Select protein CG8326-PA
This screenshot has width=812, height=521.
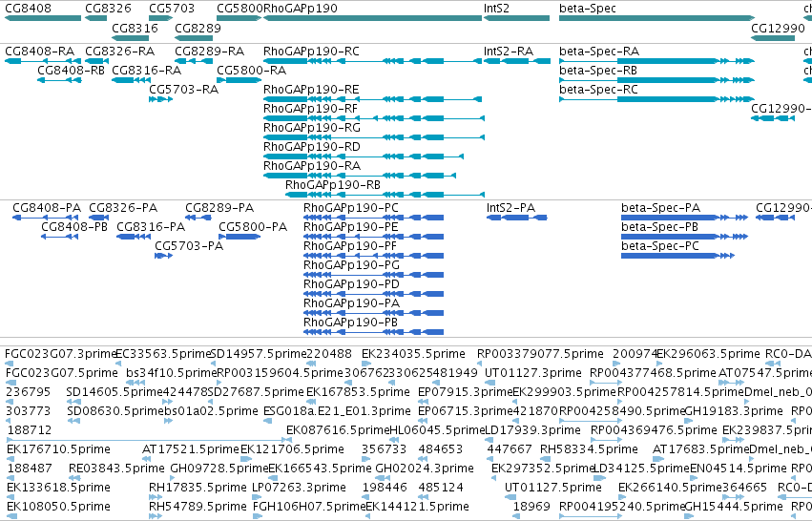click(99, 218)
